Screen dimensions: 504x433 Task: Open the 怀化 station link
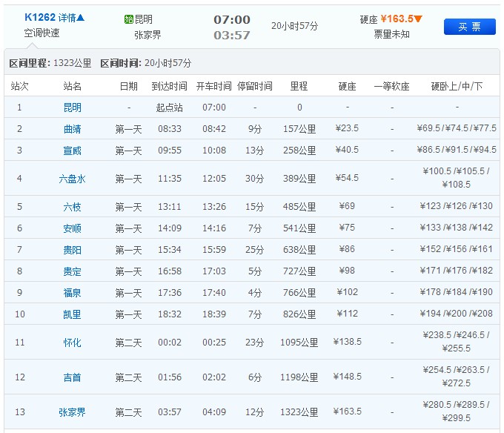coord(73,343)
